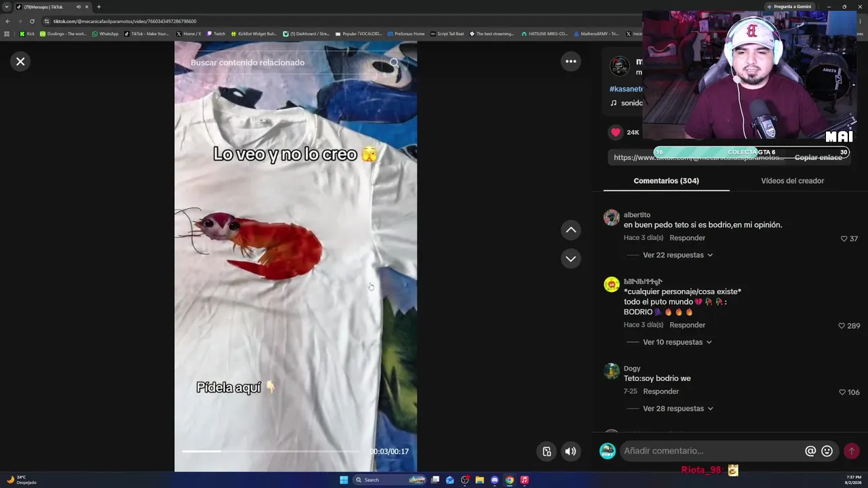868x488 pixels.
Task: Open the HATSUNE MIKU bookmark
Action: click(544, 33)
